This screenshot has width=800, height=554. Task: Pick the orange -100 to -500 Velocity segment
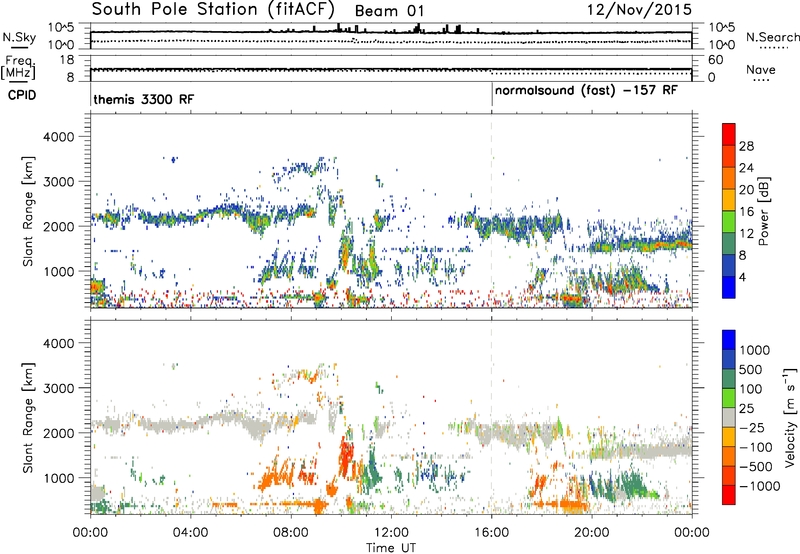pos(729,457)
